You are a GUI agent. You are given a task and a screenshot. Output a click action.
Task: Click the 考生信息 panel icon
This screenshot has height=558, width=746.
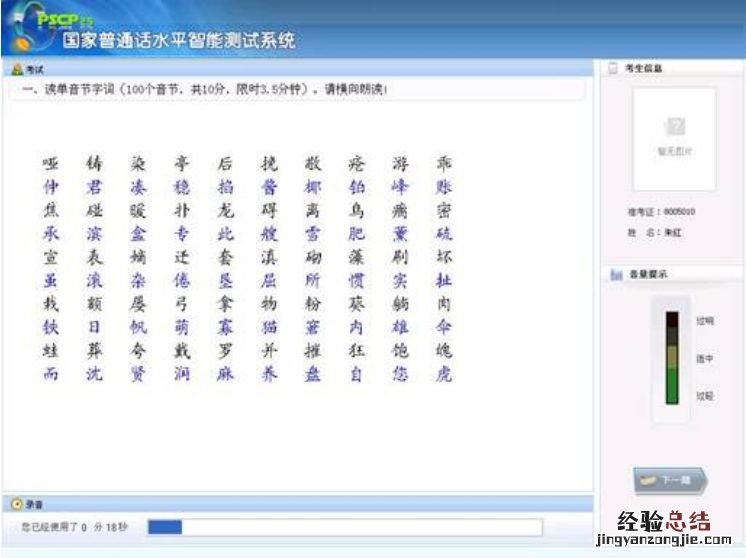pyautogui.click(x=613, y=68)
